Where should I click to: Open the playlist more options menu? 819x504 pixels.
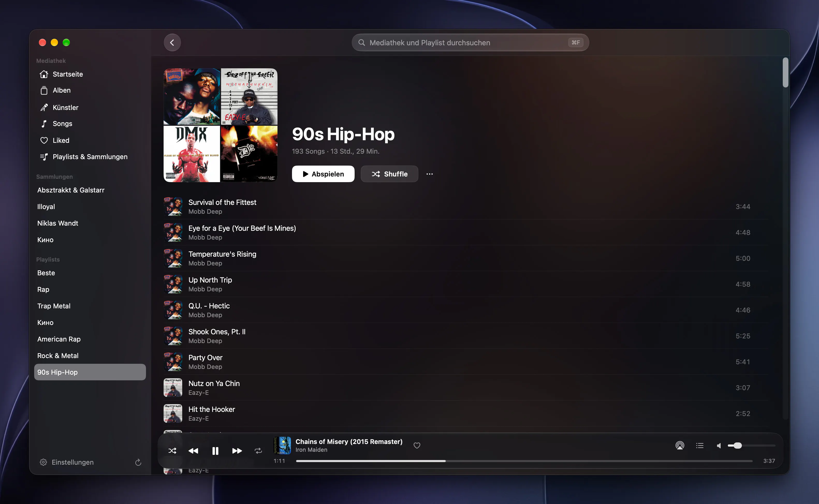coord(429,174)
